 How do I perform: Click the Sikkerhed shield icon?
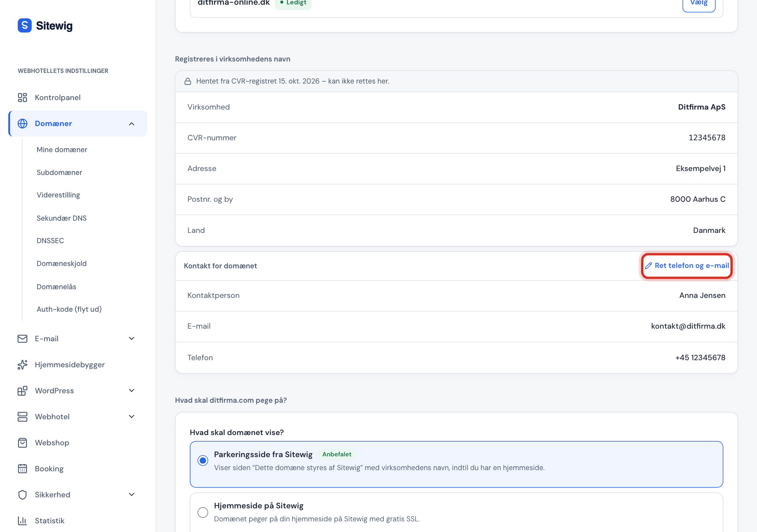(22, 495)
